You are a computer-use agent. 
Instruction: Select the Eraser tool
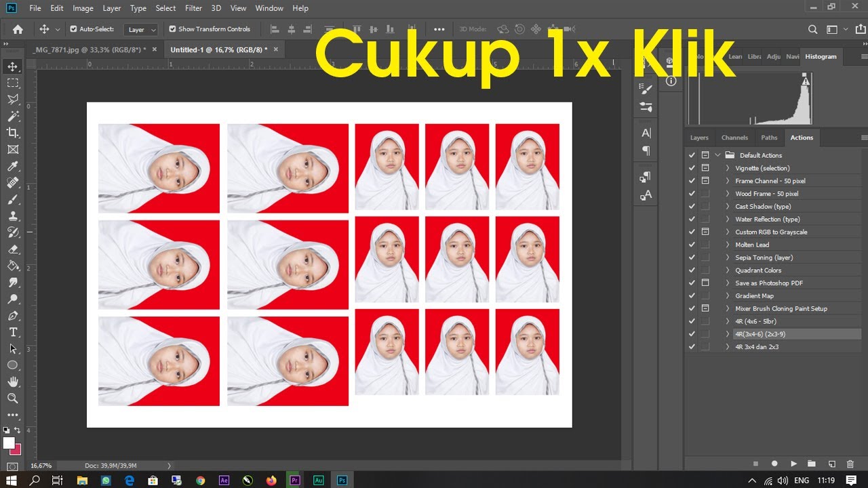point(12,249)
